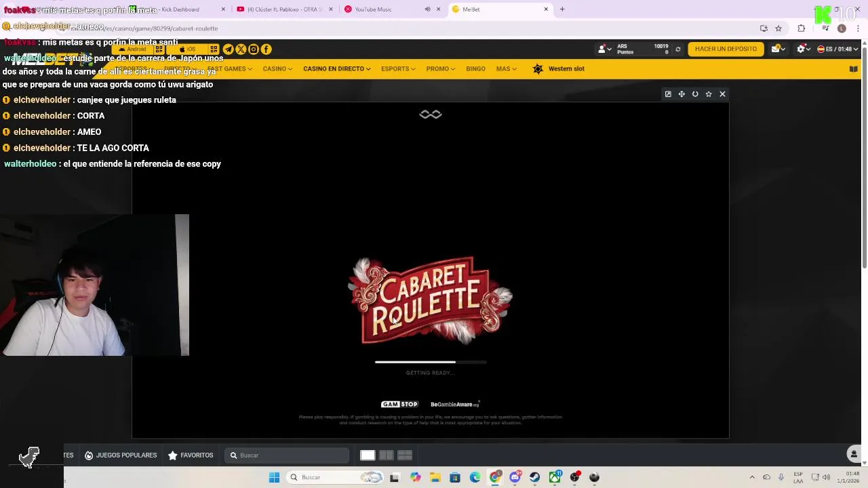Open the Facebook social icon
The height and width of the screenshot is (488, 868).
click(267, 49)
